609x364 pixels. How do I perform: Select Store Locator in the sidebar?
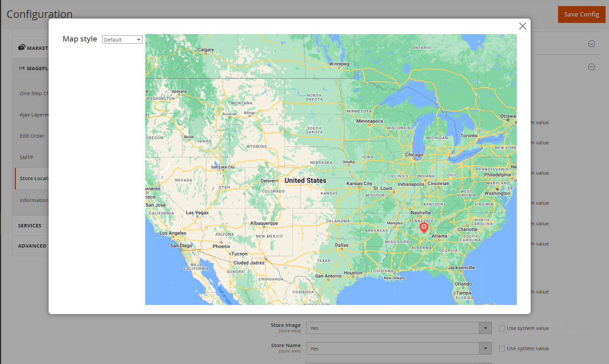34,178
